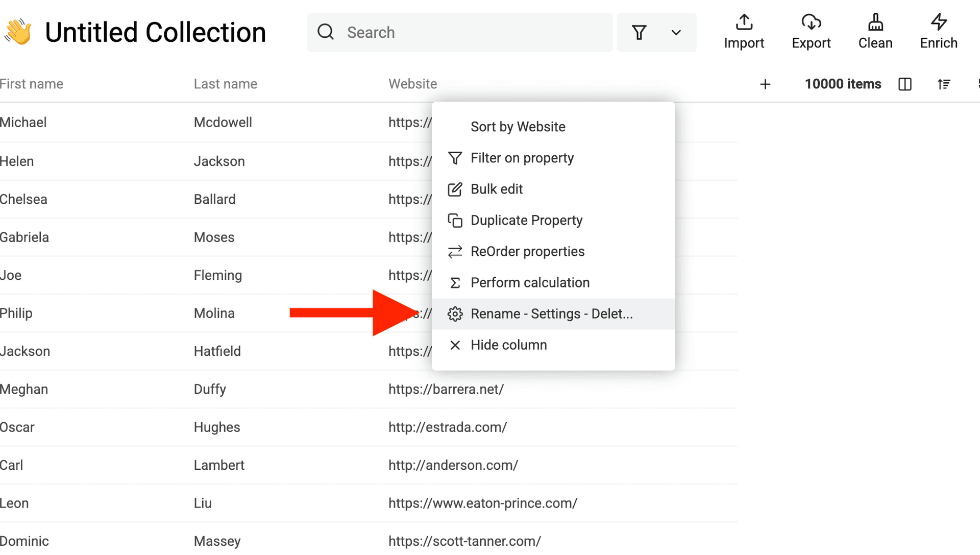Screen dimensions: 980x555
Task: Click Duplicate Property
Action: 526,220
